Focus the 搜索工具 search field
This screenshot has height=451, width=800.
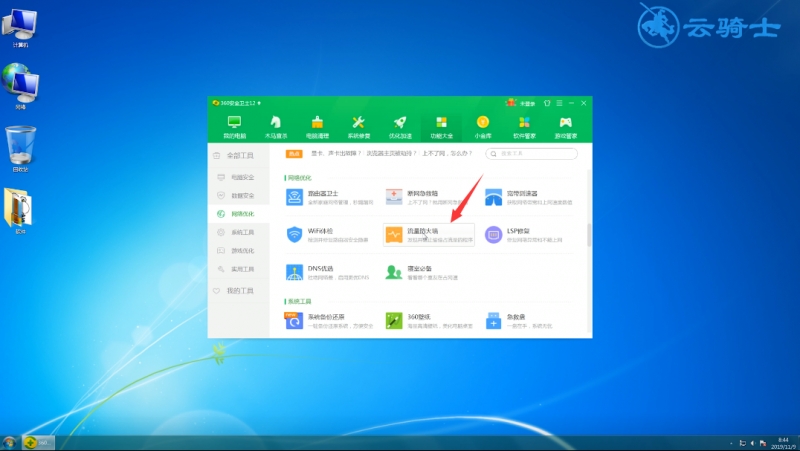531,154
